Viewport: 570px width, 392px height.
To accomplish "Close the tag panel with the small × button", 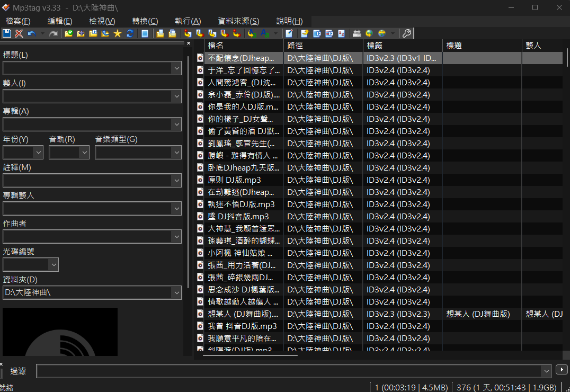I will click(188, 42).
